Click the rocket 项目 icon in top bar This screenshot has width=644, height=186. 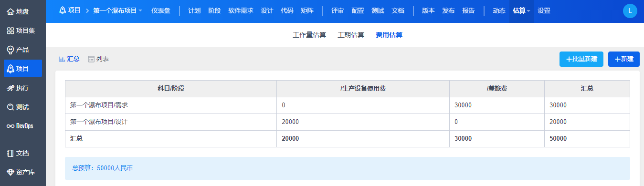tap(63, 10)
